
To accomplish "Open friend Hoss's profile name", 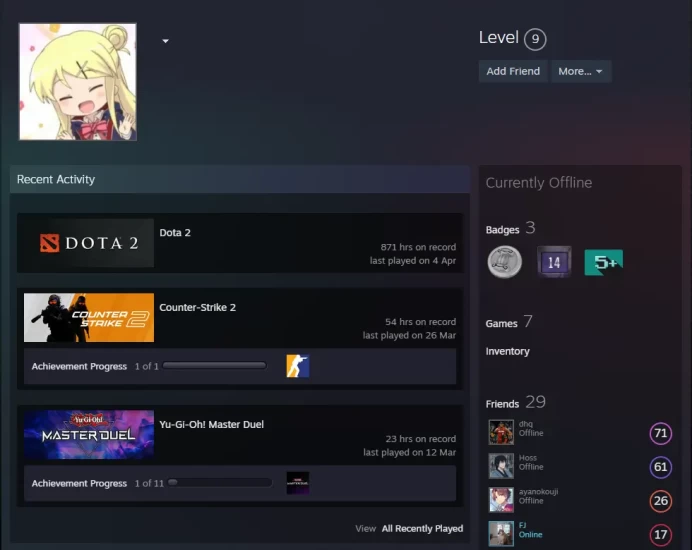I will 527,458.
